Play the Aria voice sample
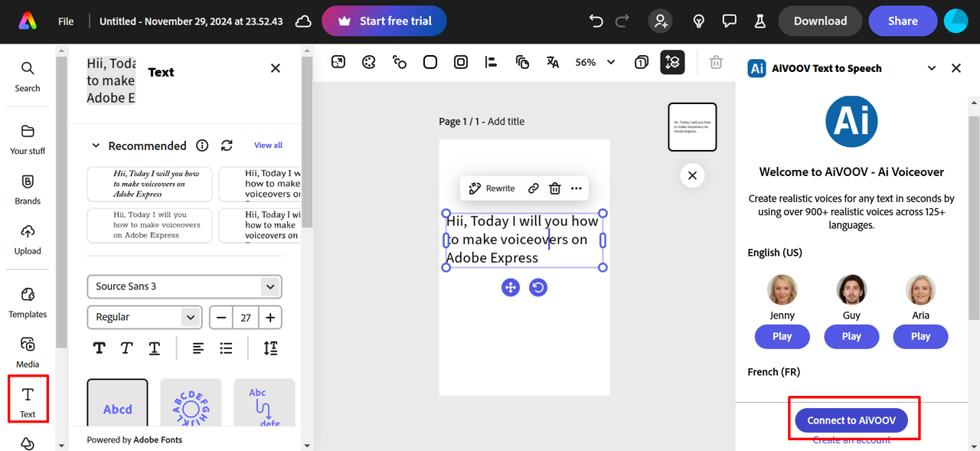 [920, 336]
